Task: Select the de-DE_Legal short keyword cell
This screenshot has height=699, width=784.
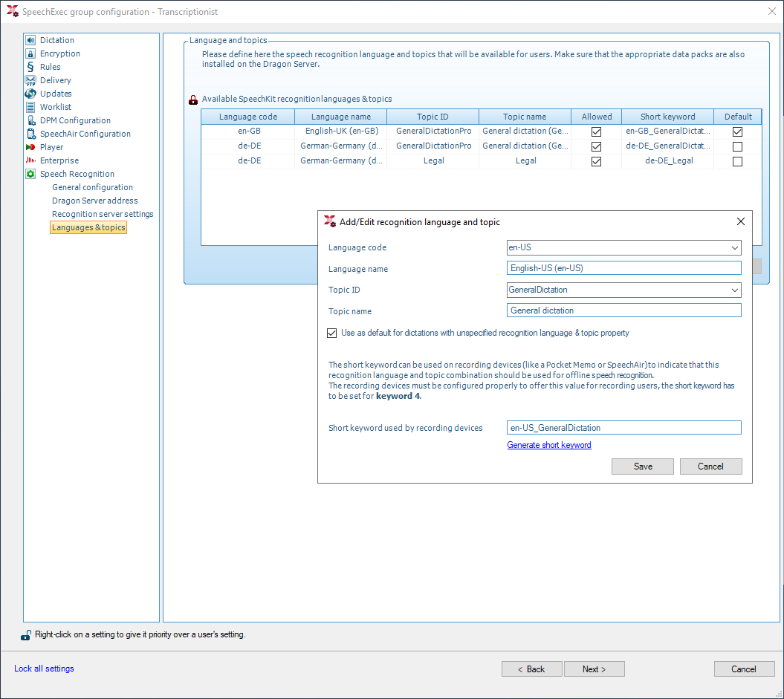Action: coord(667,161)
